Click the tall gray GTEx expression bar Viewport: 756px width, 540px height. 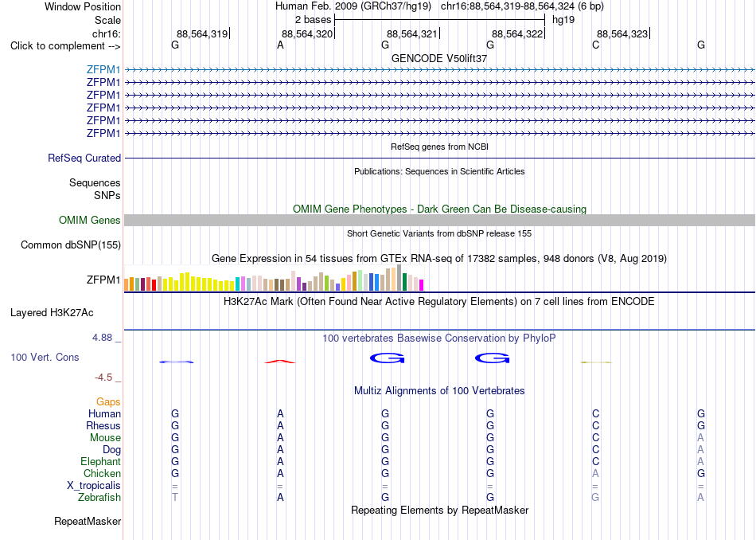click(399, 277)
